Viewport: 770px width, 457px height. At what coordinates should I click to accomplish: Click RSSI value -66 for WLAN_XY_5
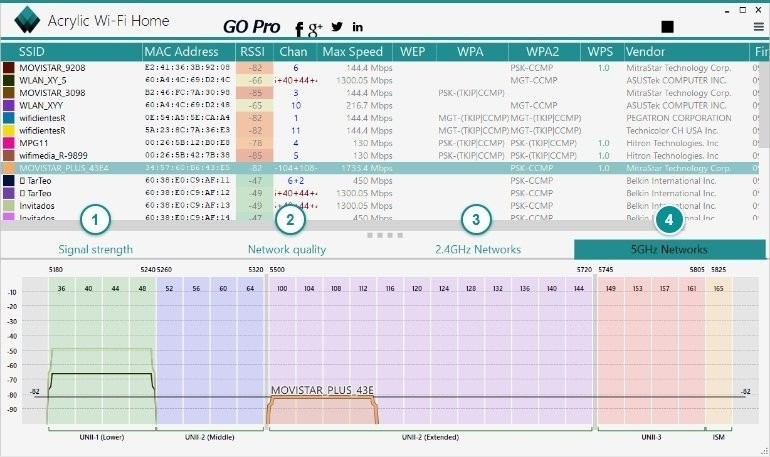click(254, 80)
